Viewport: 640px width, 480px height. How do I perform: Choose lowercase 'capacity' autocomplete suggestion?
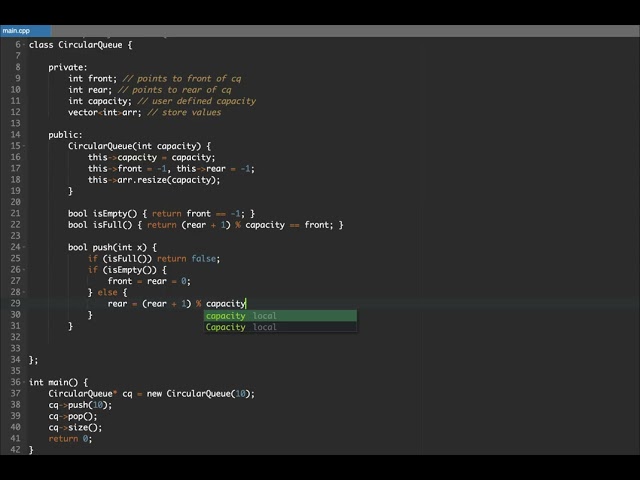coord(280,316)
